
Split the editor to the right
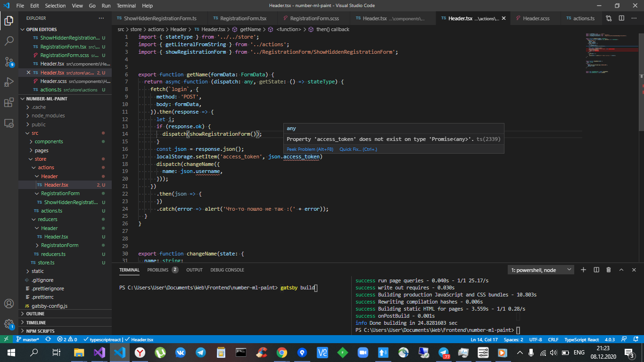tap(621, 18)
